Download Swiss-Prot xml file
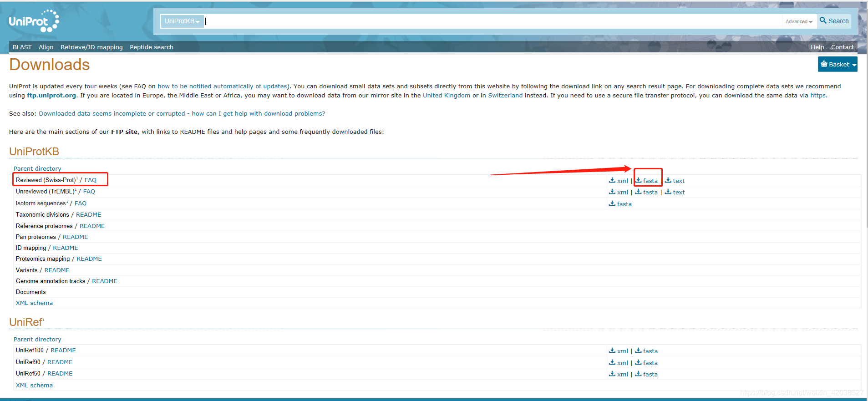The height and width of the screenshot is (401, 868). tap(619, 181)
